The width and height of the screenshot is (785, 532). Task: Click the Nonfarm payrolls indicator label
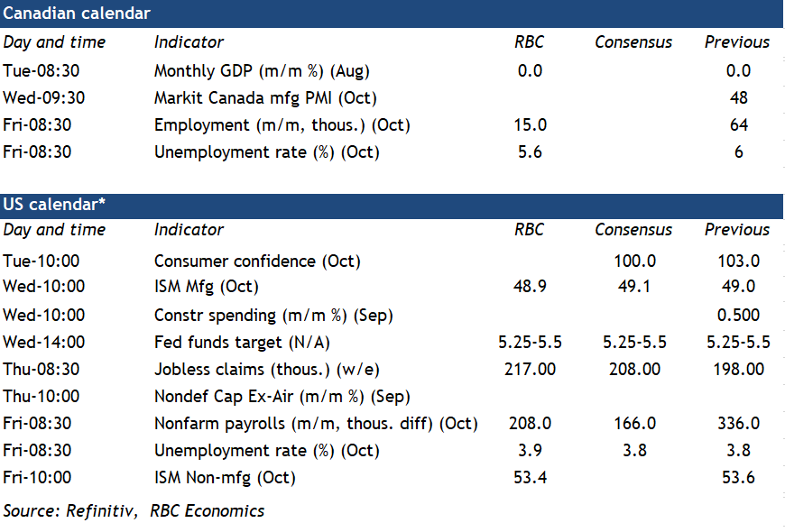click(x=316, y=423)
